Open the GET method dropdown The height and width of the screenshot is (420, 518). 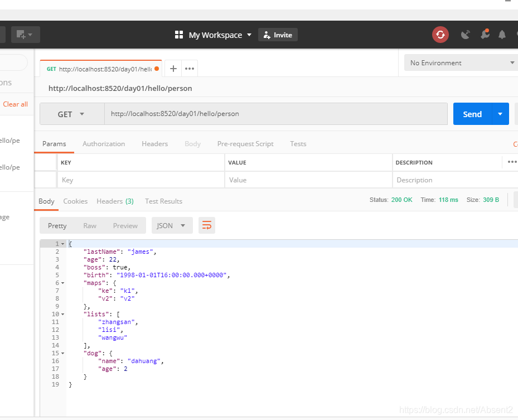(x=72, y=114)
